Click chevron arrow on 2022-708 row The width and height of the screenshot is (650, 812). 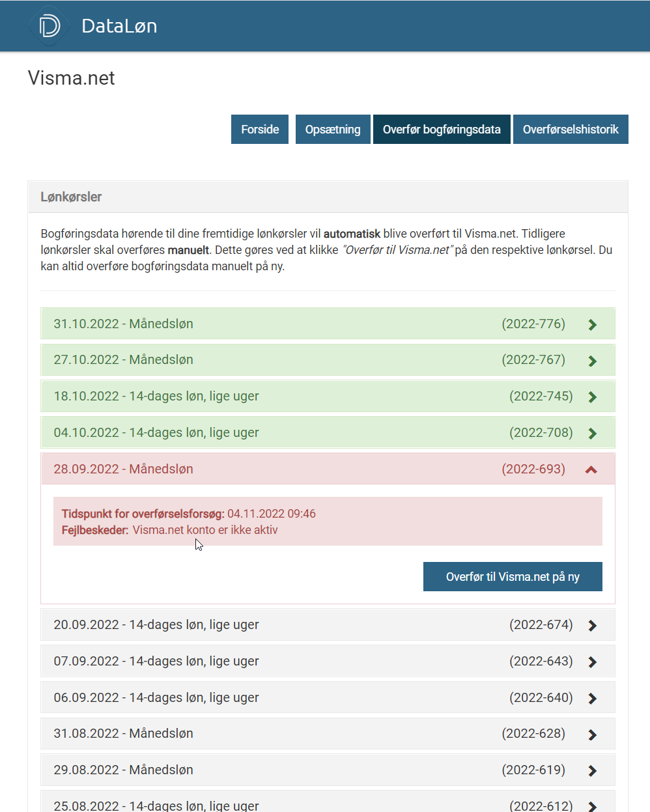click(592, 433)
